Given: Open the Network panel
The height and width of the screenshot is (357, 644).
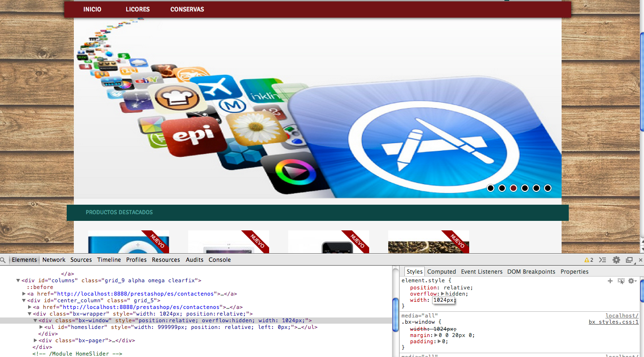Looking at the screenshot, I should 54,260.
